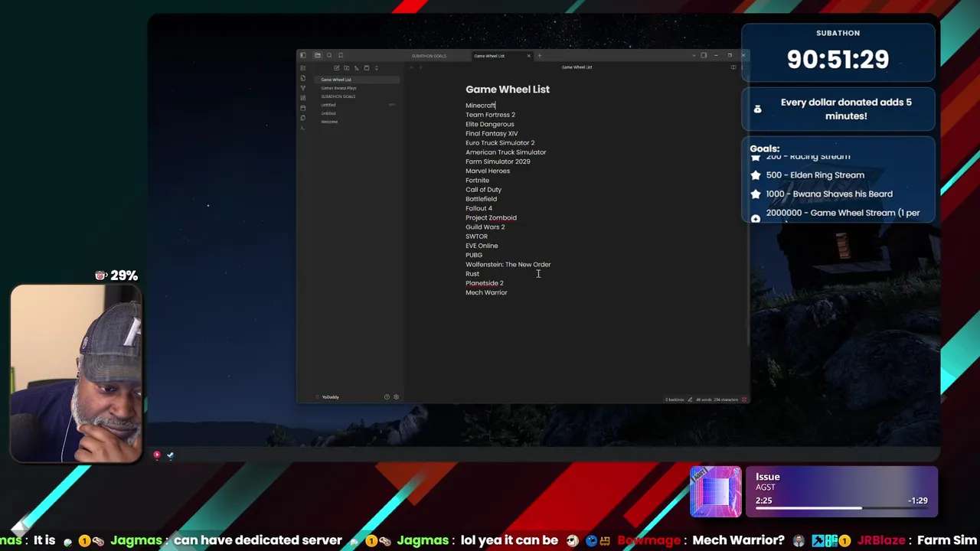Click the Farm Simulator 2029 line

click(498, 161)
